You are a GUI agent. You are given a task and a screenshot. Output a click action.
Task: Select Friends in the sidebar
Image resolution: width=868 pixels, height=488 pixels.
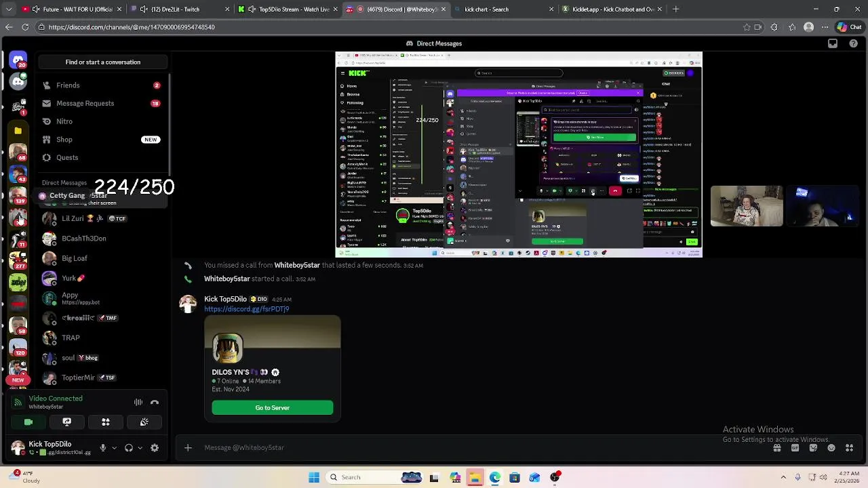click(103, 85)
